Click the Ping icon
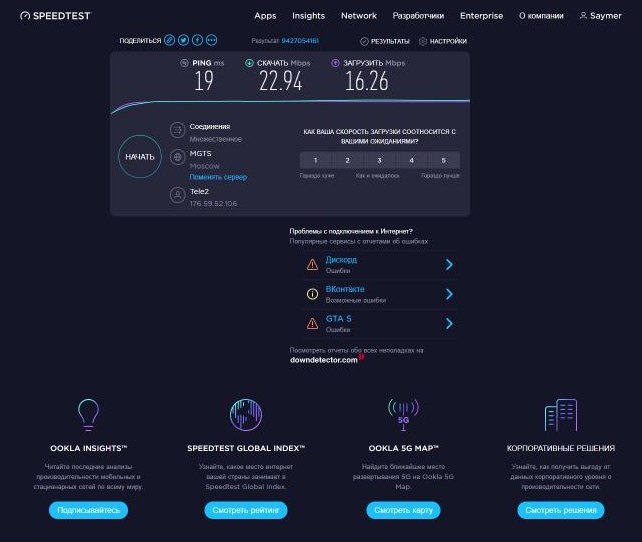Viewport: 642px width, 542px height. 184,63
